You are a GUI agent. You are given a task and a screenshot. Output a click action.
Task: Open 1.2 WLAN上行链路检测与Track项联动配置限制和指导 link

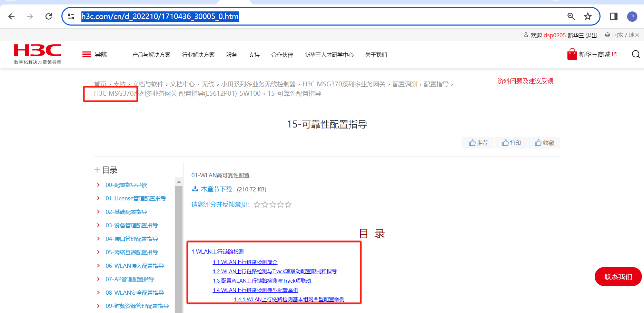[x=275, y=272]
